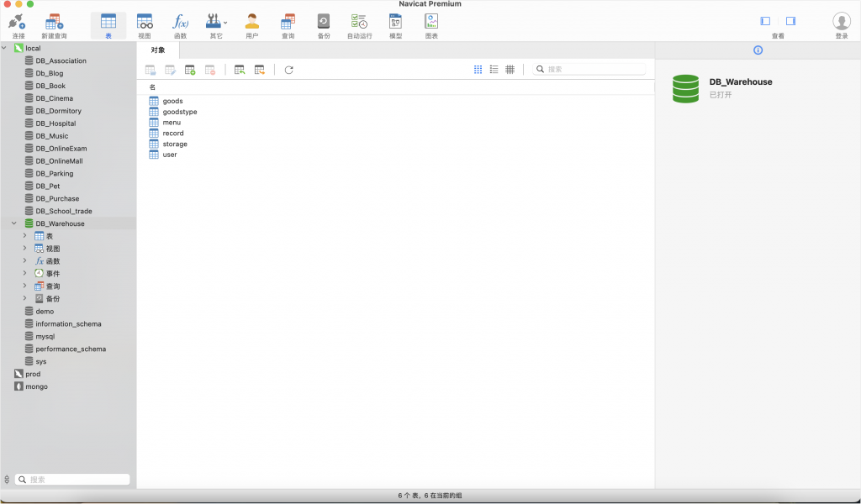The image size is (861, 504).
Task: Select the 对象 (Objects) tab
Action: point(158,50)
